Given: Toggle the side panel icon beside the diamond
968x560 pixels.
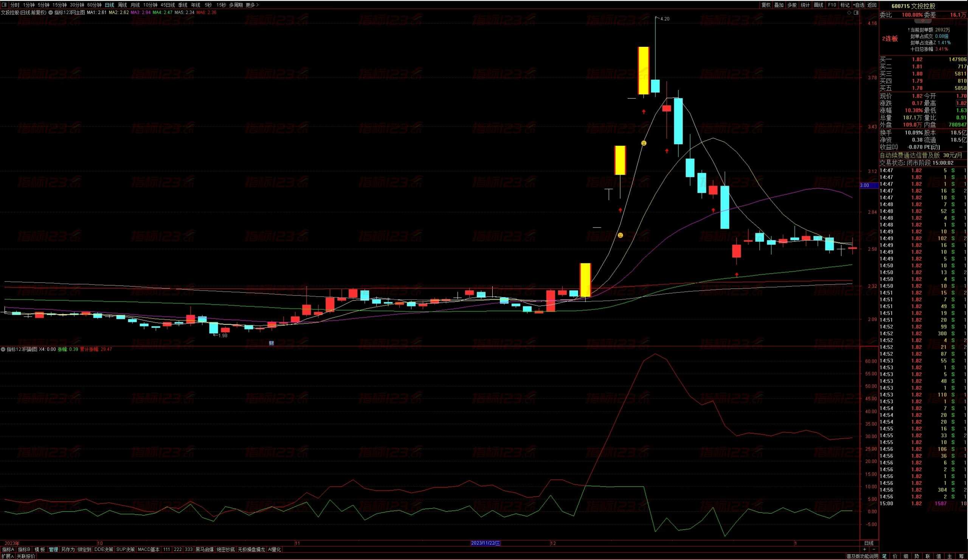Looking at the screenshot, I should click(856, 13).
